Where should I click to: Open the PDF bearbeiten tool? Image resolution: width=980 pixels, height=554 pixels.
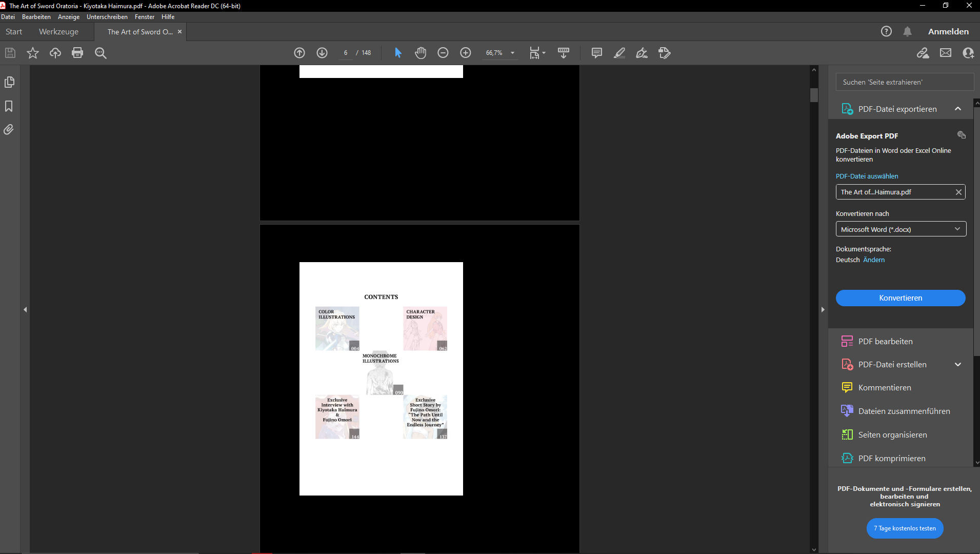tap(885, 341)
